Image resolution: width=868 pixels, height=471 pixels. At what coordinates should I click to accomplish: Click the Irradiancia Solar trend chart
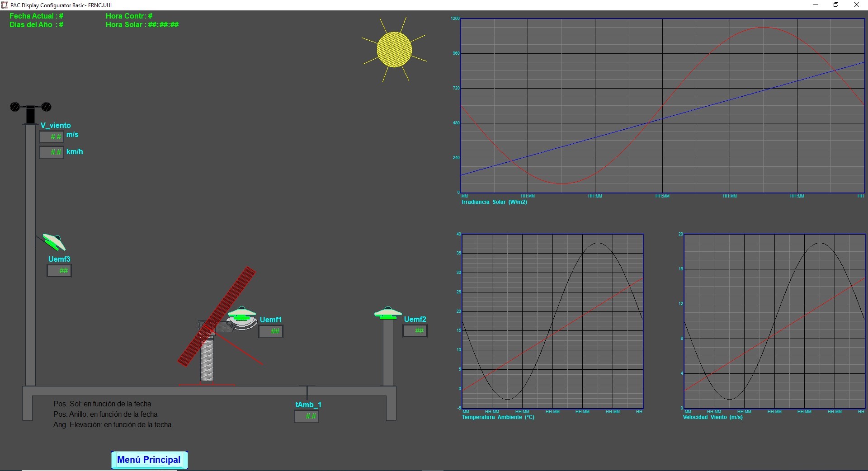click(x=662, y=106)
